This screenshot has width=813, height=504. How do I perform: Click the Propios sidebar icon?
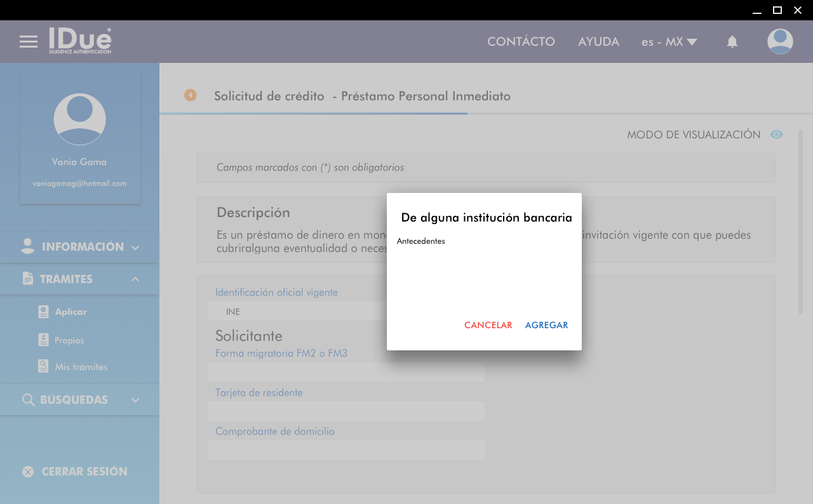click(43, 340)
